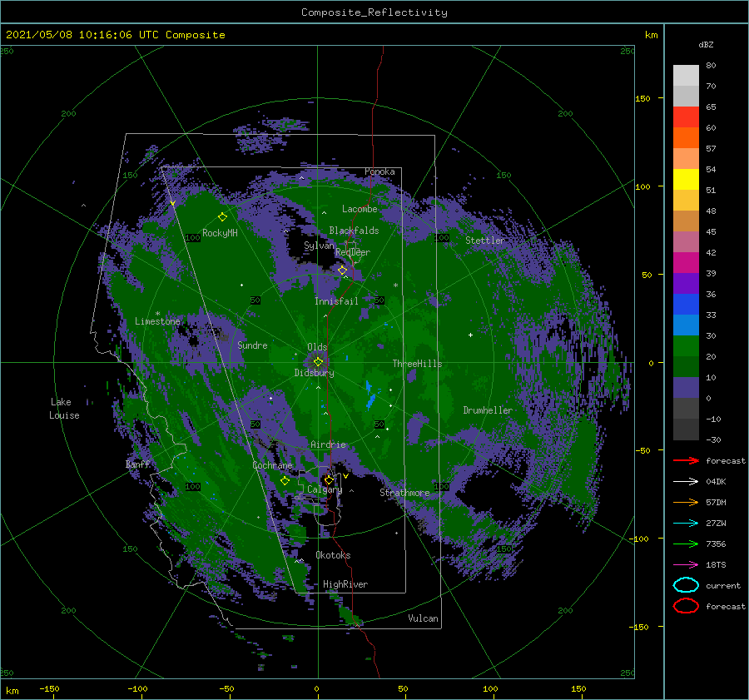Image resolution: width=749 pixels, height=700 pixels.
Task: Click the orange 57DM arrow in legend
Action: point(686,502)
